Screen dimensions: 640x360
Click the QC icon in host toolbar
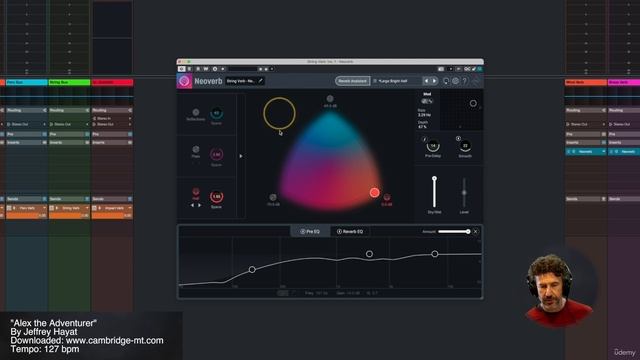(467, 69)
